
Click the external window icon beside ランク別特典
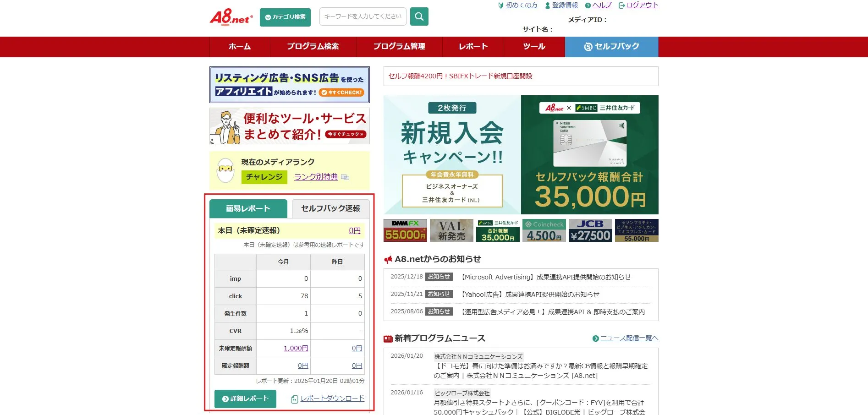point(345,177)
